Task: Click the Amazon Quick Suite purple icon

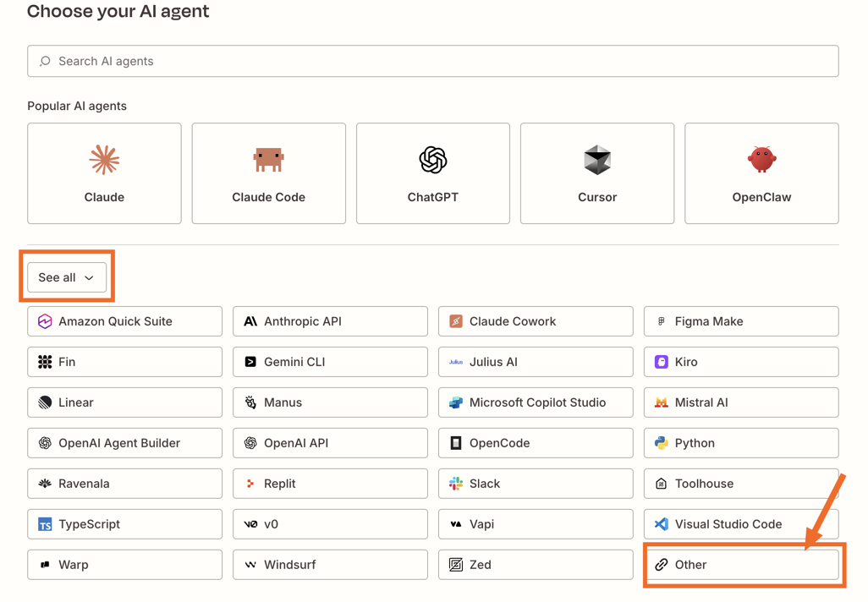Action: pos(45,321)
